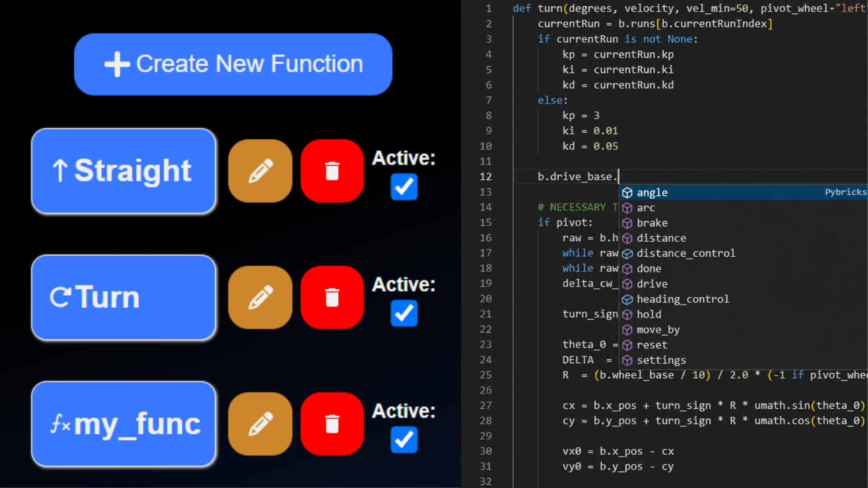Image resolution: width=868 pixels, height=488 pixels.
Task: Pick 'distance' method suggestion
Action: [743, 238]
